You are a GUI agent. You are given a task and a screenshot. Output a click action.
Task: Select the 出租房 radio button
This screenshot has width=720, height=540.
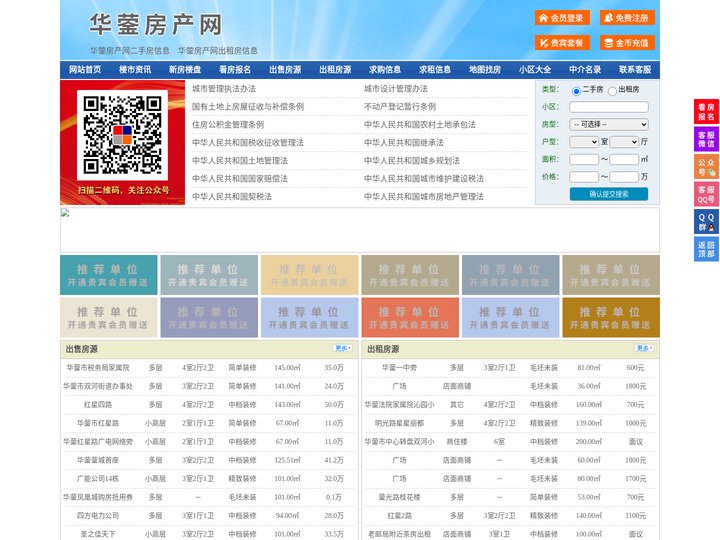(612, 91)
